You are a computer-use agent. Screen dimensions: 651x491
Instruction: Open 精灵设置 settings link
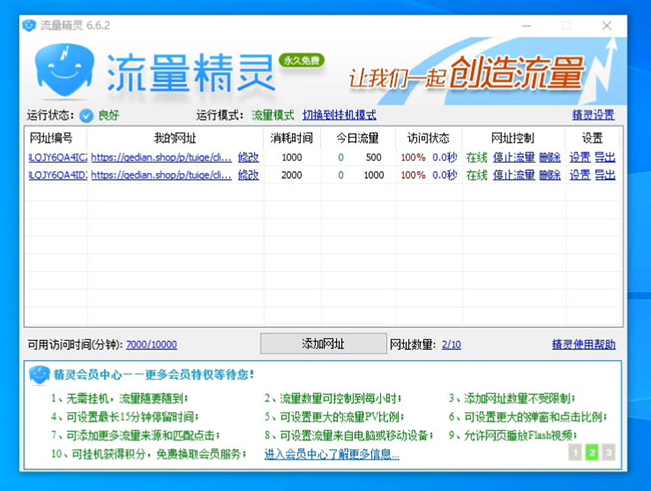pos(593,115)
